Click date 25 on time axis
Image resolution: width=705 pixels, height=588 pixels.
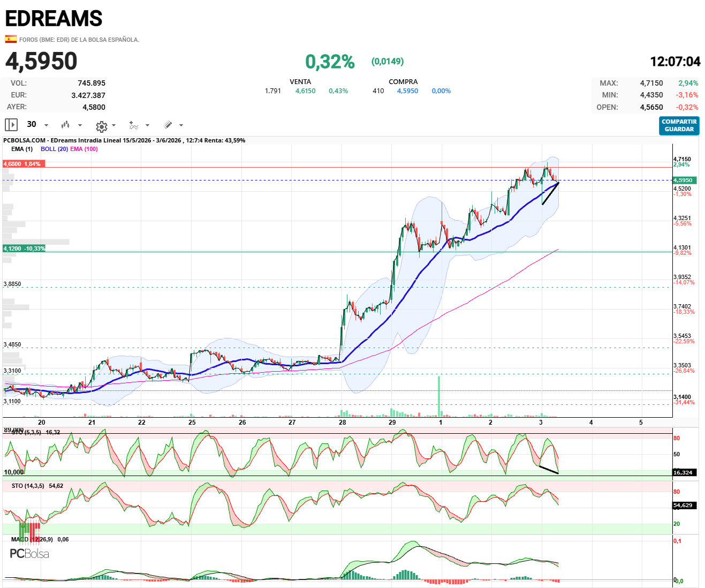tap(192, 423)
